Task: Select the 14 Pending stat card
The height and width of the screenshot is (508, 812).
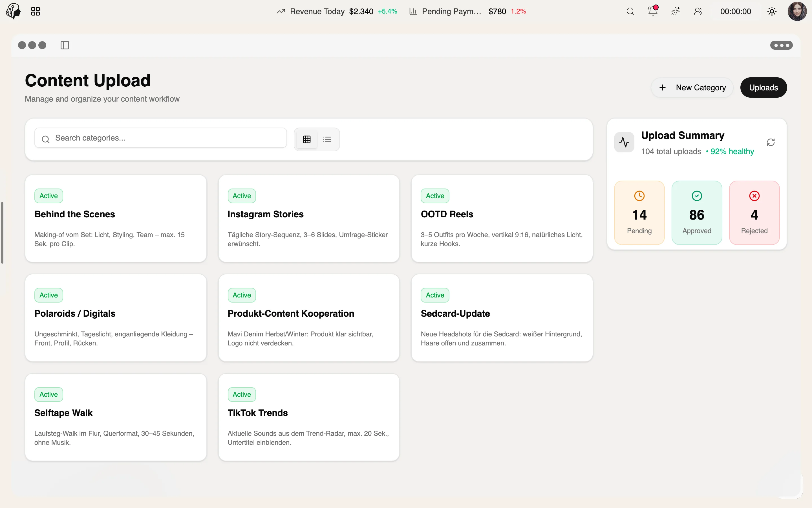Action: pyautogui.click(x=639, y=213)
